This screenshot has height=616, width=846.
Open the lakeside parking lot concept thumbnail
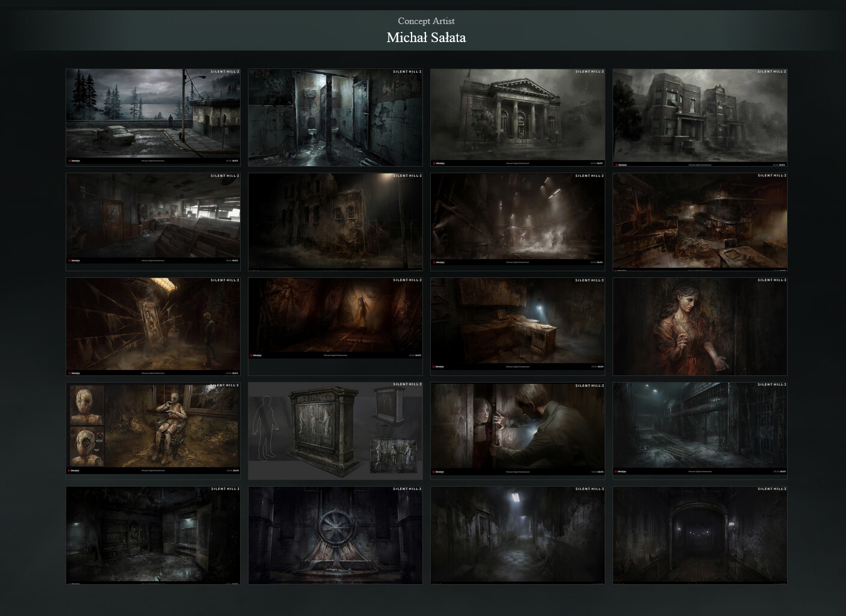point(152,116)
